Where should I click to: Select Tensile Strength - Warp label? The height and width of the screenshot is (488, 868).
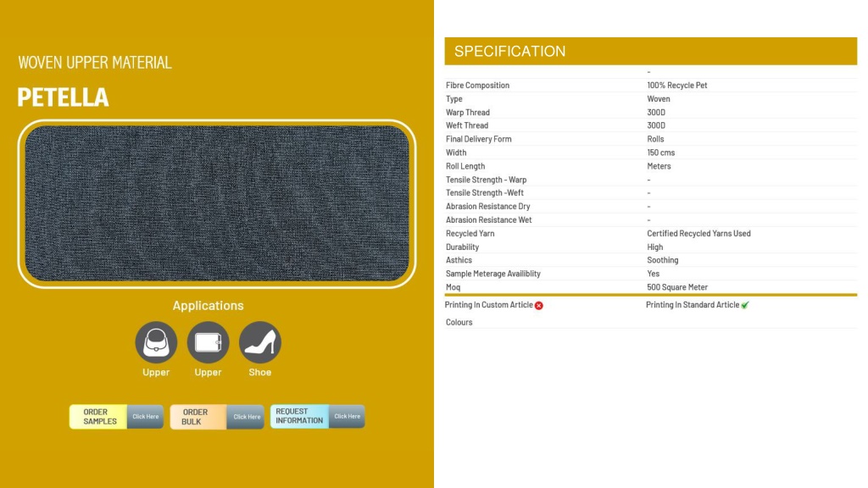(486, 180)
